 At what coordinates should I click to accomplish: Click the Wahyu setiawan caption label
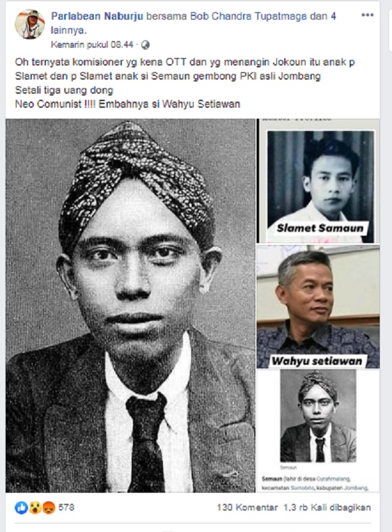317,361
